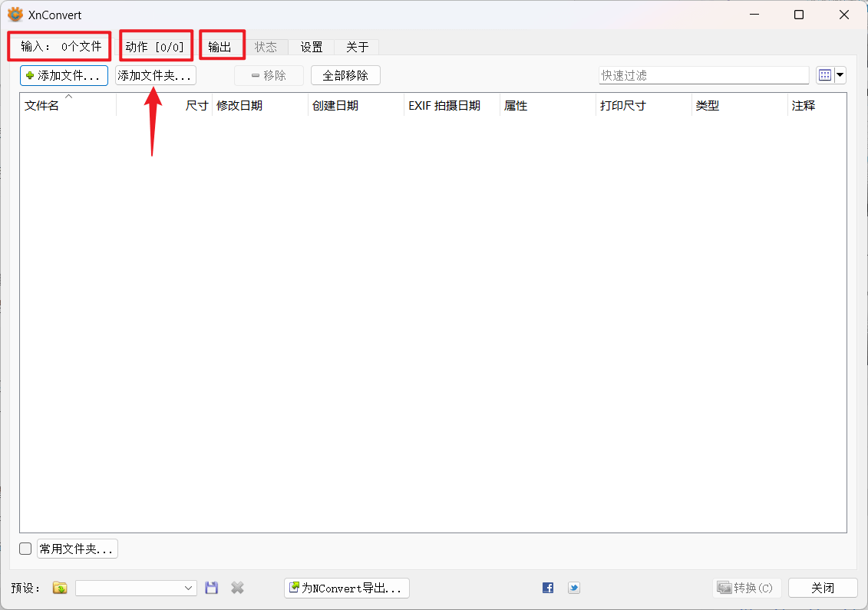Image resolution: width=868 pixels, height=610 pixels.
Task: Delete preset with the gray X icon
Action: (237, 588)
